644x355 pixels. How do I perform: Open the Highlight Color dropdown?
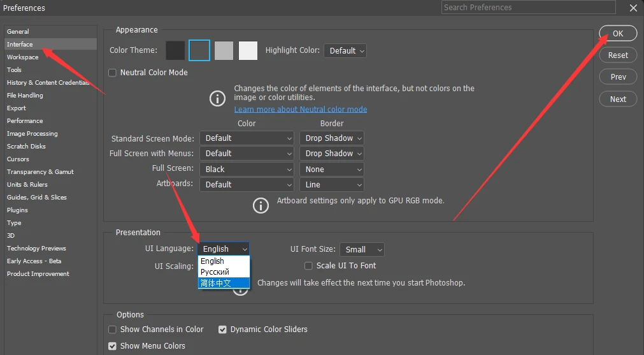click(345, 51)
